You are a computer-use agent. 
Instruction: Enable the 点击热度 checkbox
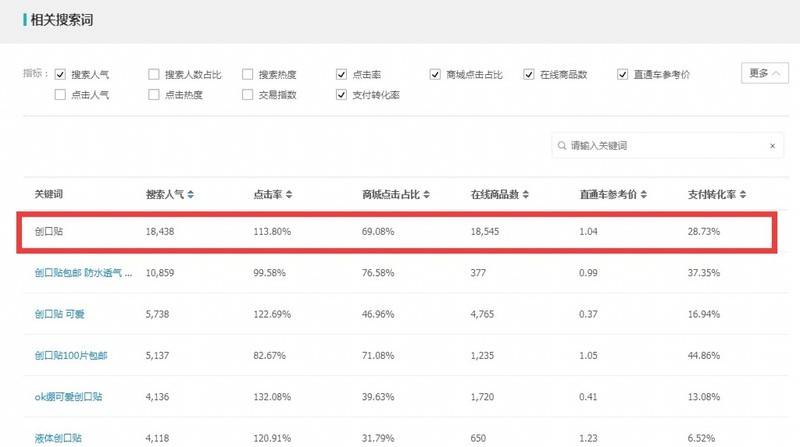154,95
